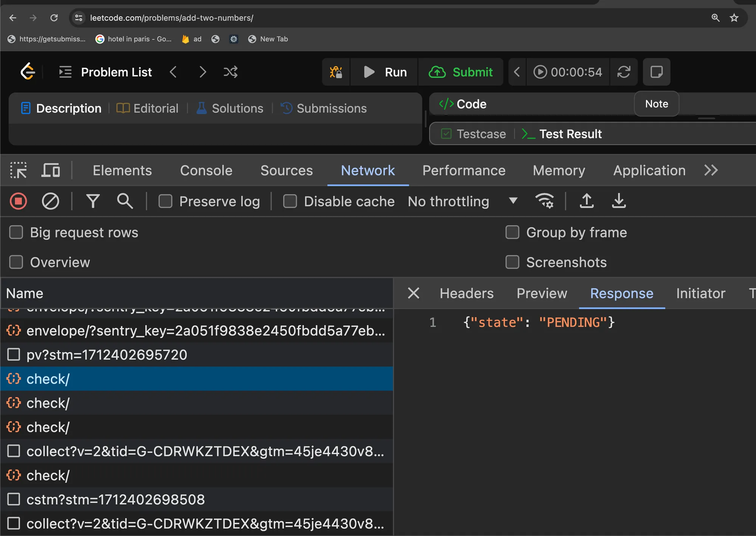Click the LeetCode home icon
756x536 pixels.
(x=28, y=71)
